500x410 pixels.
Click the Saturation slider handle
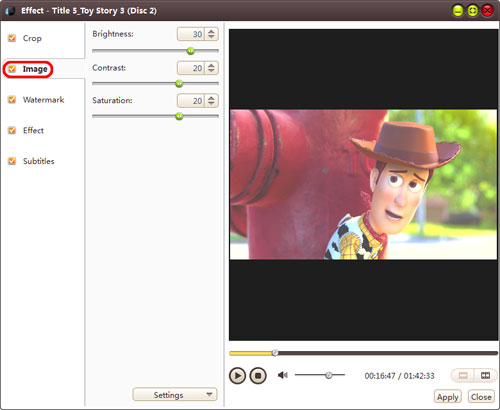point(179,116)
